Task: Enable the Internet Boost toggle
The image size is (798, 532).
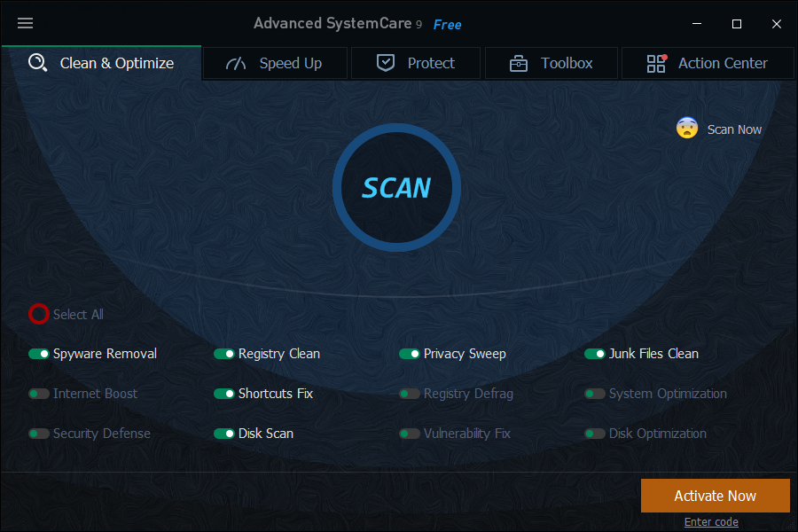Action: coord(39,394)
